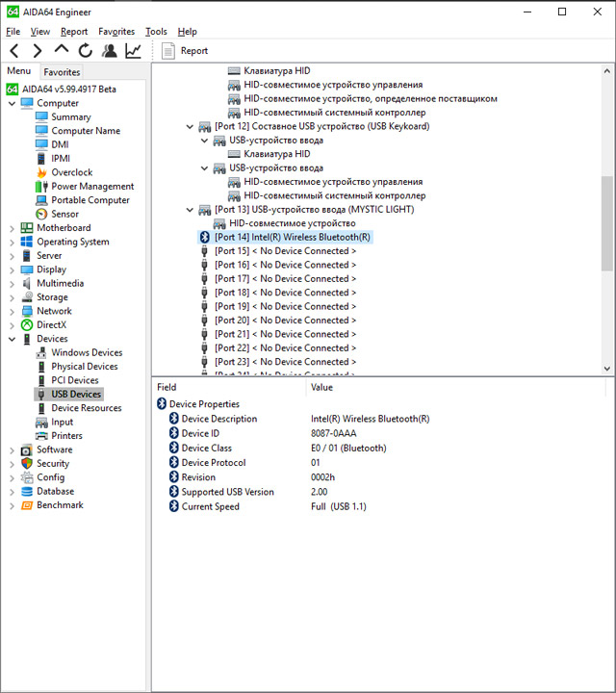Click the up-level arrow toolbar icon

pyautogui.click(x=62, y=49)
